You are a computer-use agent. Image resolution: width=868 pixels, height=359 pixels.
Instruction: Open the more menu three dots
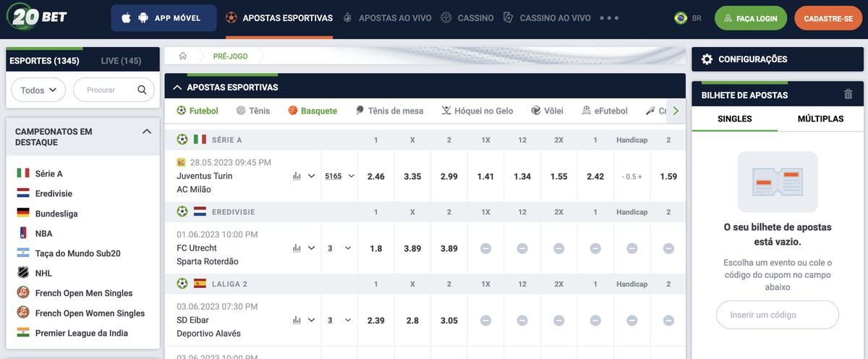click(x=609, y=18)
